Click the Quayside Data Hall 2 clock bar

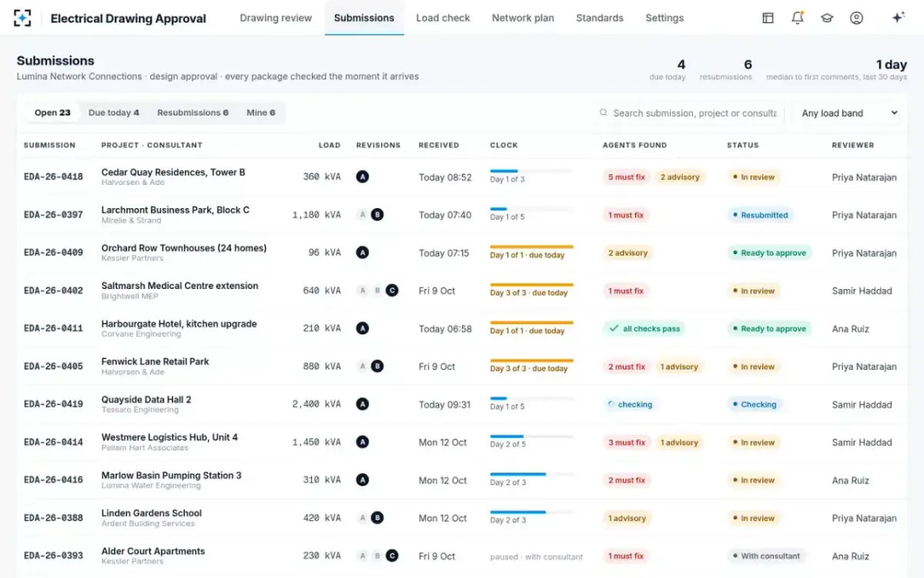click(x=531, y=398)
